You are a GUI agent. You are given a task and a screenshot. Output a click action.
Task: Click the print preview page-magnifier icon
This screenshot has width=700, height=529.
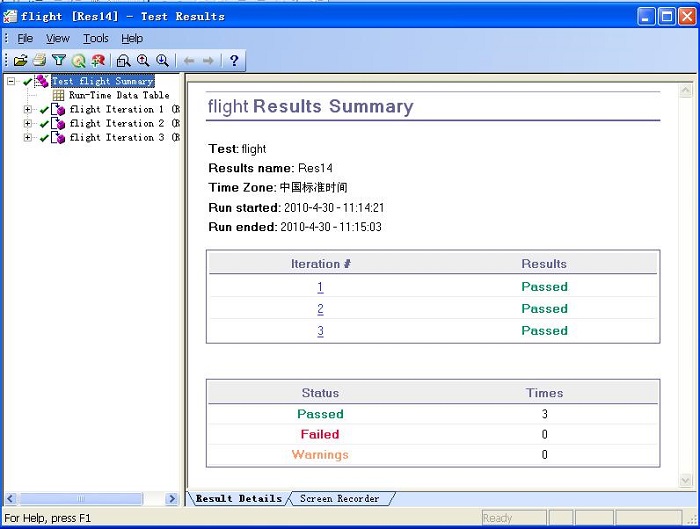coord(123,61)
